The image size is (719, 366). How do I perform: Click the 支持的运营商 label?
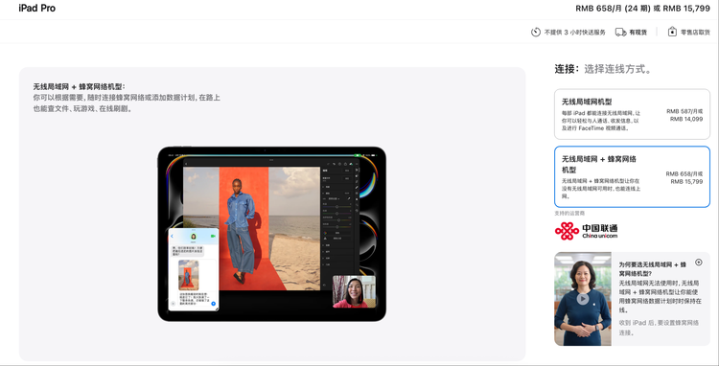point(569,213)
